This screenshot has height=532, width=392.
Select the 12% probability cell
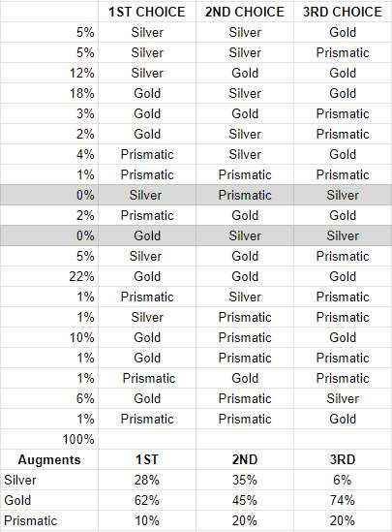pyautogui.click(x=49, y=73)
